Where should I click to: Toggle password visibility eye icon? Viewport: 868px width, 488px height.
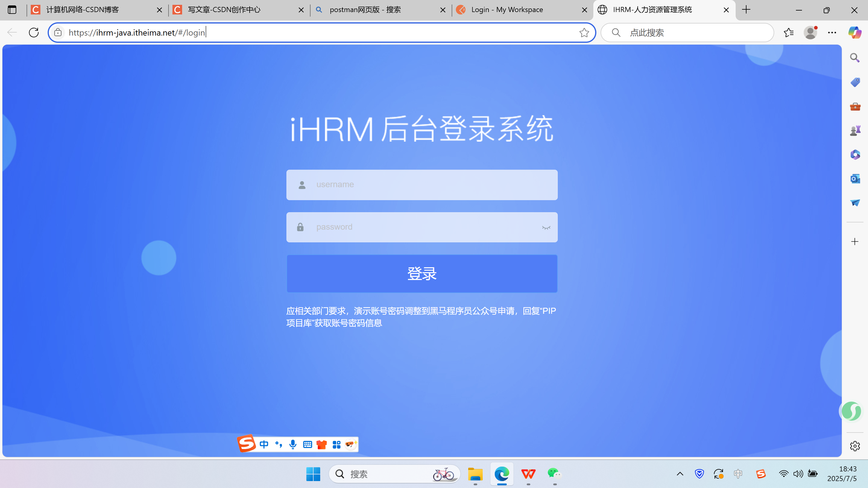click(546, 227)
